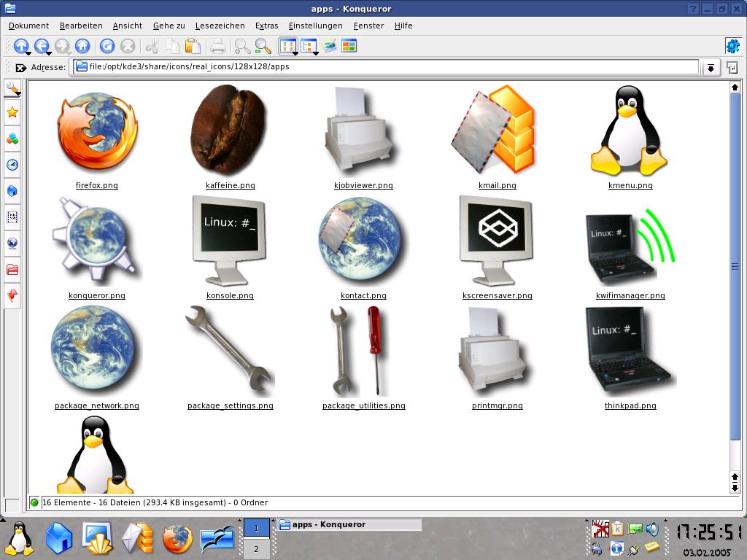Image resolution: width=747 pixels, height=560 pixels.
Task: Open the Dokument menu
Action: (x=28, y=26)
